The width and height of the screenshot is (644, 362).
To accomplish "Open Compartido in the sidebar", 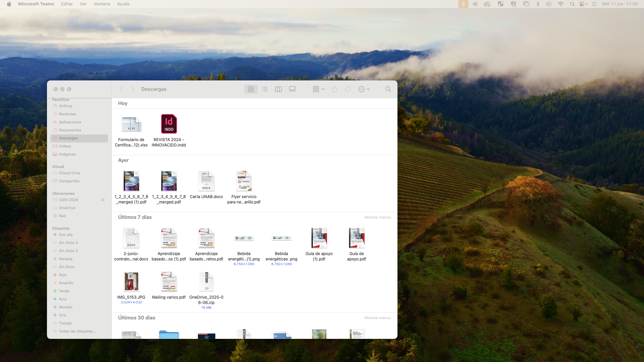I will [79, 181].
